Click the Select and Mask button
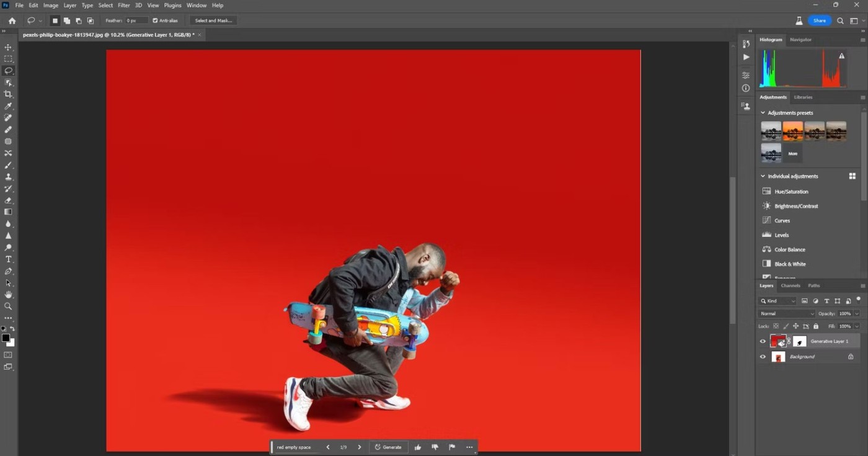The width and height of the screenshot is (868, 456). (213, 20)
